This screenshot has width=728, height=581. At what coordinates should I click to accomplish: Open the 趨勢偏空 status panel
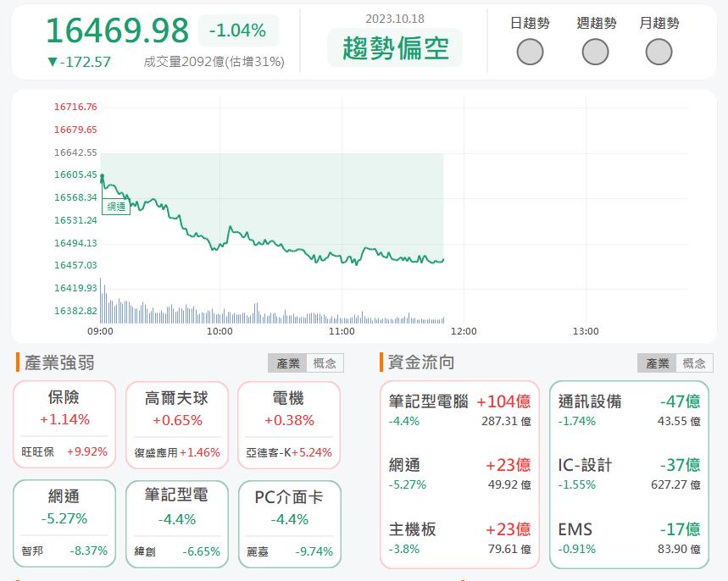click(x=393, y=47)
